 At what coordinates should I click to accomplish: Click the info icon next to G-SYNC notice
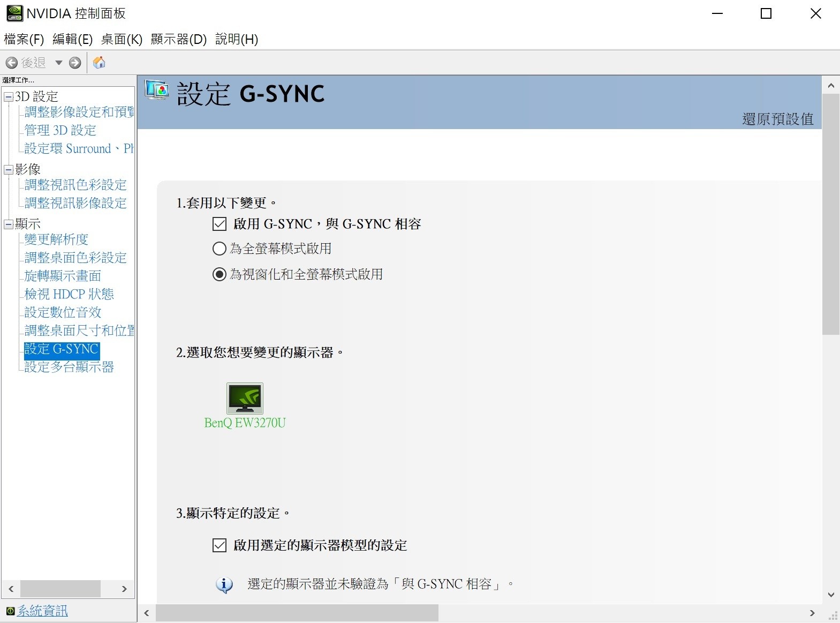pyautogui.click(x=224, y=584)
